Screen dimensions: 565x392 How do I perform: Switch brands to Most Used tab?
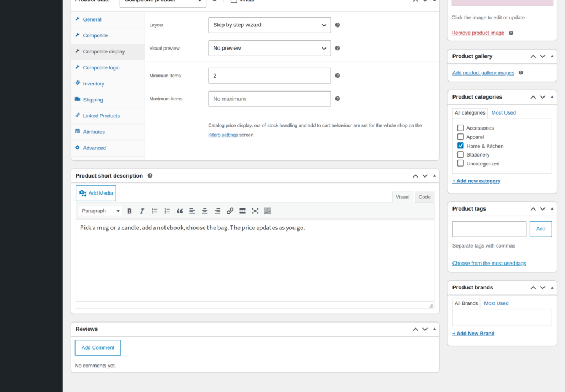click(x=496, y=303)
